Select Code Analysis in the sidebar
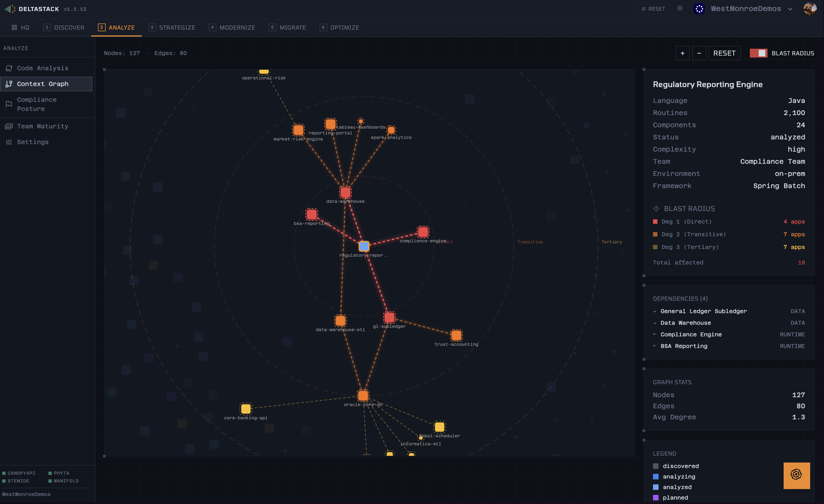The image size is (824, 504). (x=42, y=68)
